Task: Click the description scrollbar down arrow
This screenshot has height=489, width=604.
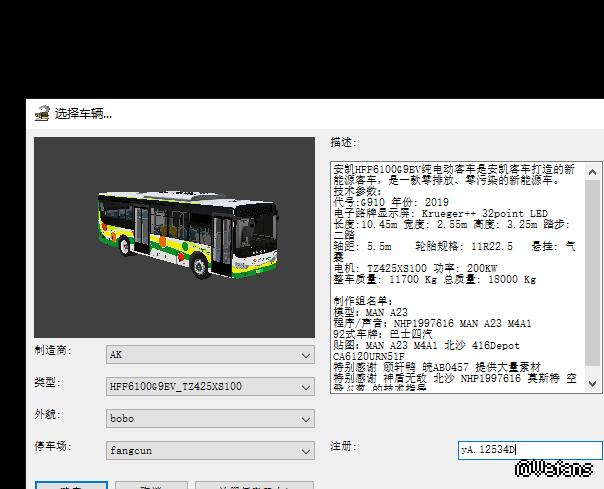Action: [x=592, y=383]
